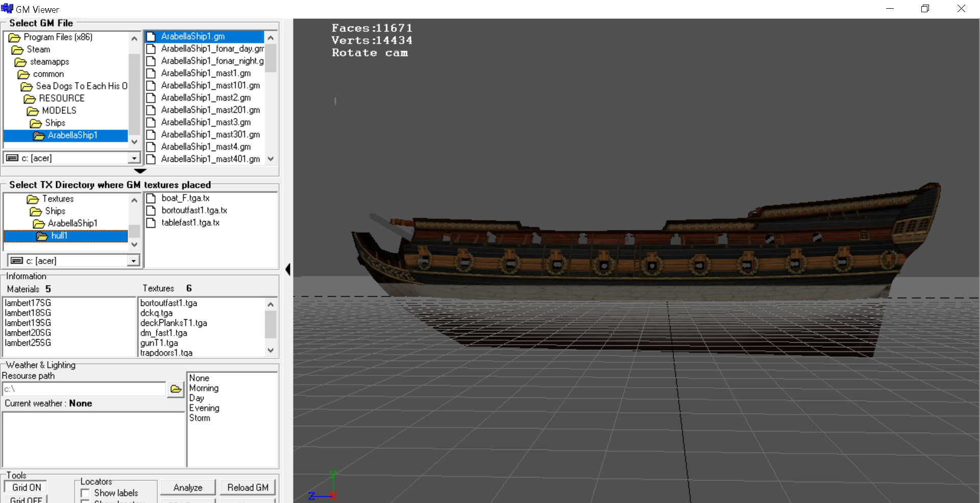
Task: Select lambert17SG material
Action: 28,303
